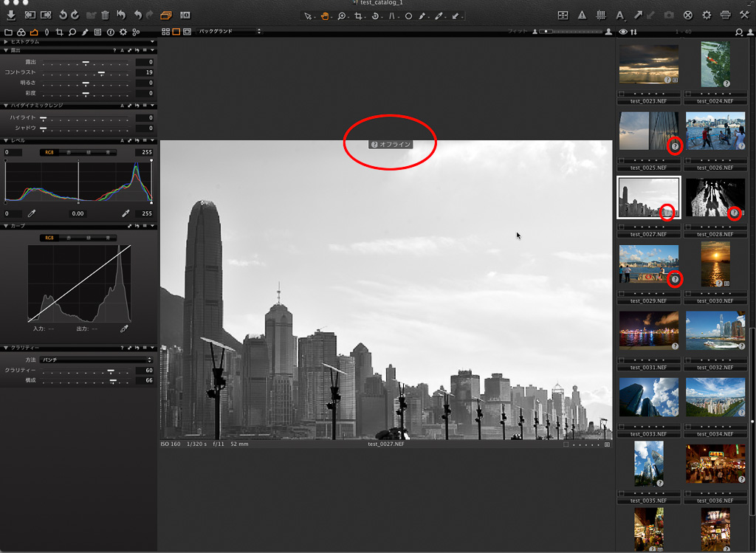The height and width of the screenshot is (553, 756).
Task: Open the Library folder tool tab
Action: pyautogui.click(x=8, y=32)
